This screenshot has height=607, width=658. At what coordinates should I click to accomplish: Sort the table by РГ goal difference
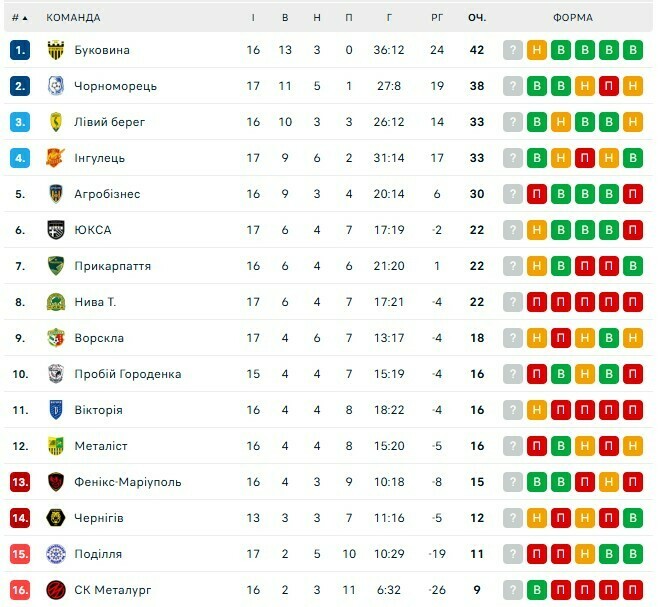click(x=436, y=17)
